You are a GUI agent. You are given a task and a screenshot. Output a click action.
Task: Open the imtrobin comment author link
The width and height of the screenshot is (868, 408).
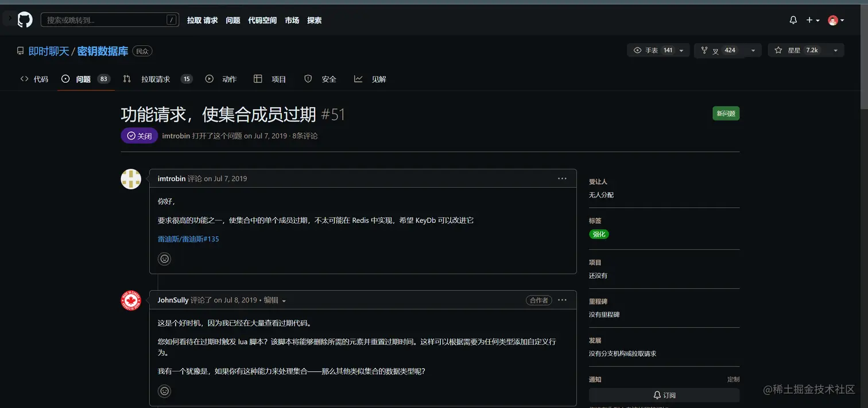coord(172,178)
